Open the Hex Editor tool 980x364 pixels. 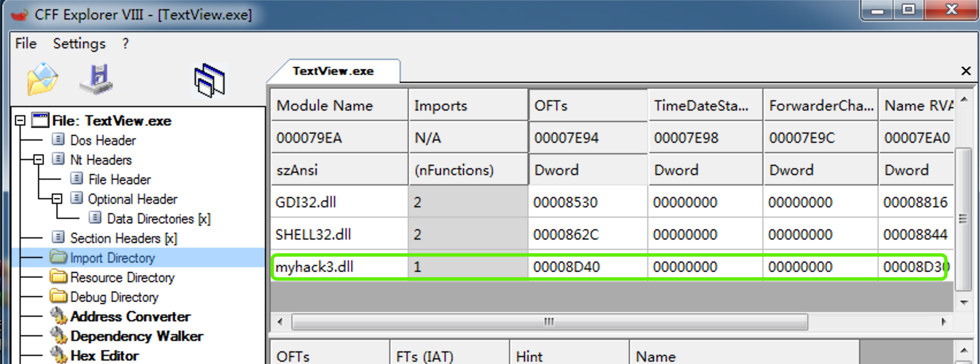[104, 355]
